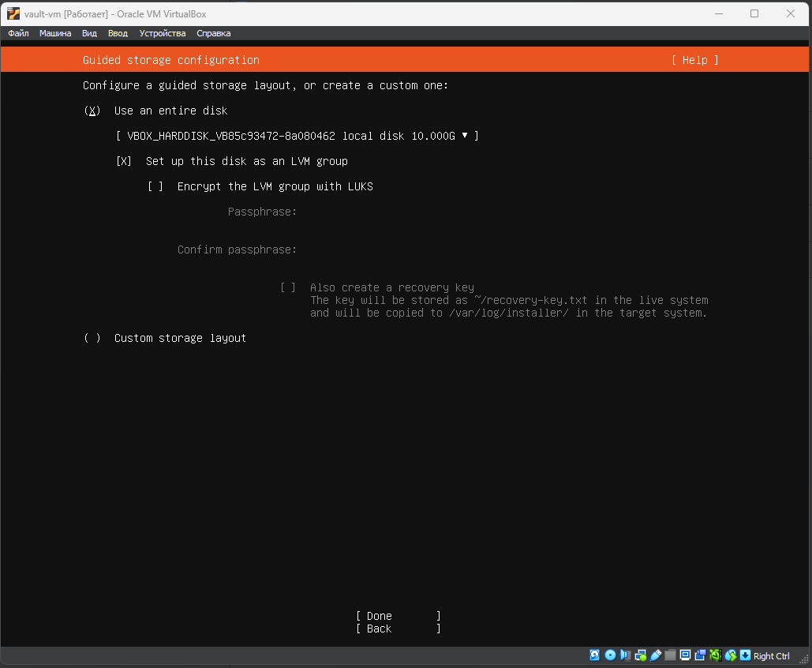This screenshot has width=812, height=668.
Task: Click the window resize grip corner
Action: click(x=803, y=659)
